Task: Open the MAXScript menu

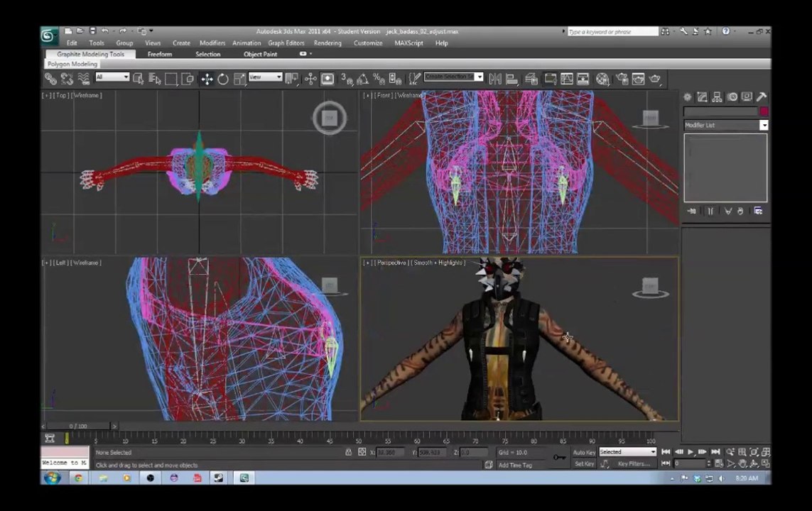Action: point(408,43)
